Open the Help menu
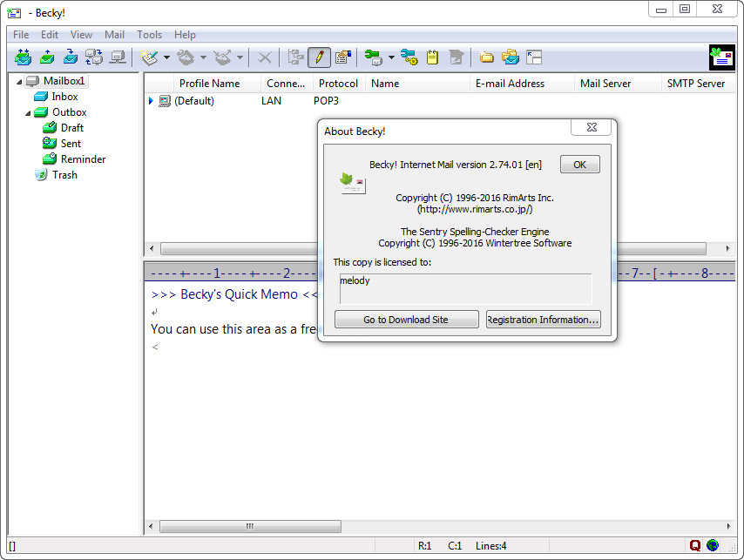The image size is (744, 560). click(185, 35)
